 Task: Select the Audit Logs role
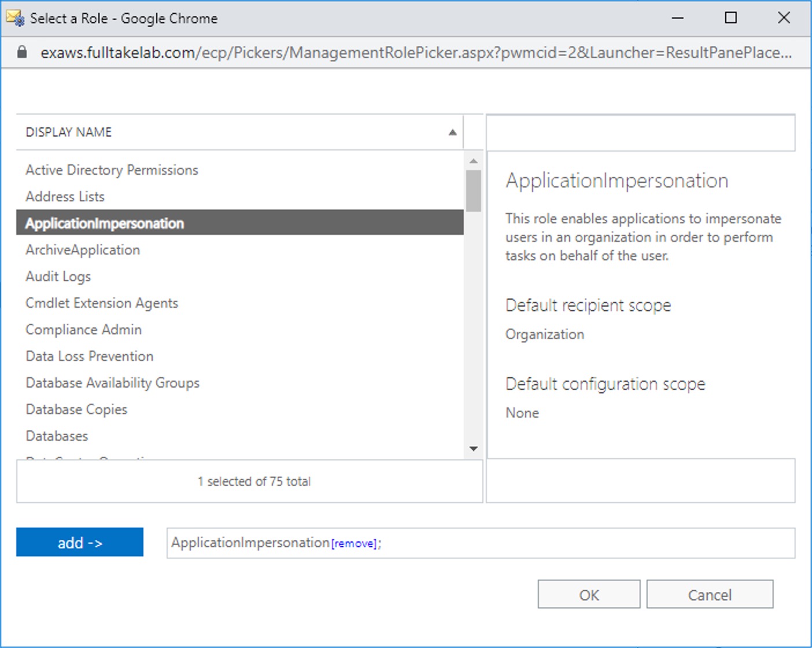[x=58, y=276]
